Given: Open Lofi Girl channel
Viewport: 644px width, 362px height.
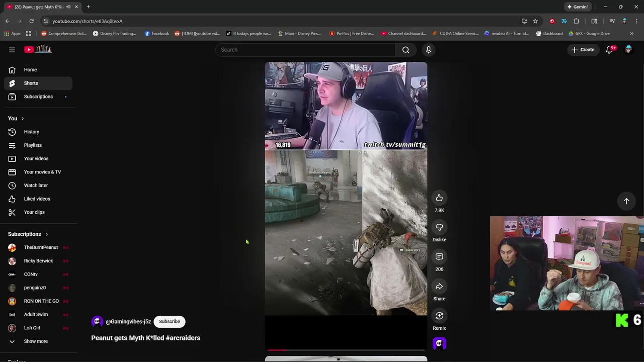Looking at the screenshot, I should [x=38, y=328].
